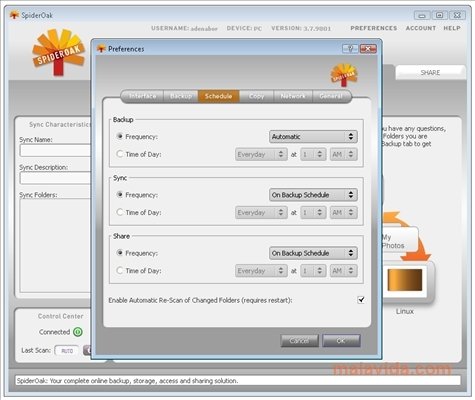Switch to the Copy tab
The image size is (475, 400).
coord(256,96)
